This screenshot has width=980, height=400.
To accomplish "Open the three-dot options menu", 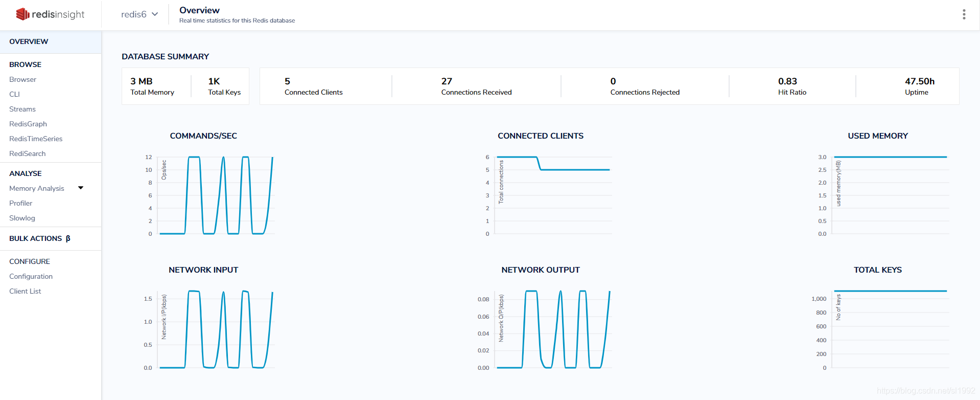I will click(964, 14).
